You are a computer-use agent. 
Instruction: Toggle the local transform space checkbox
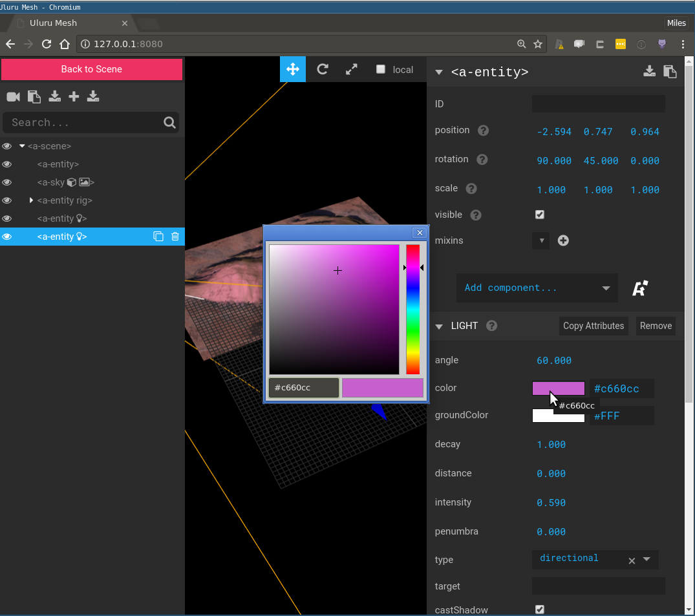click(381, 69)
